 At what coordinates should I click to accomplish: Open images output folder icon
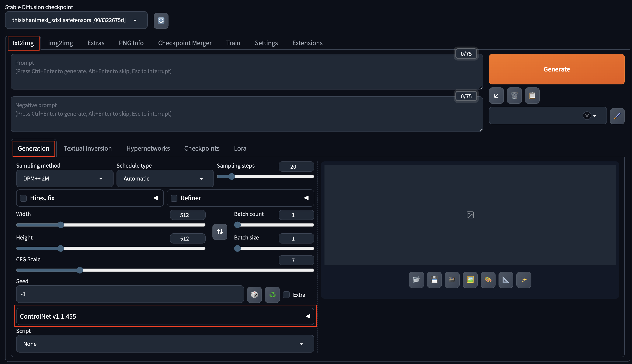(x=416, y=280)
